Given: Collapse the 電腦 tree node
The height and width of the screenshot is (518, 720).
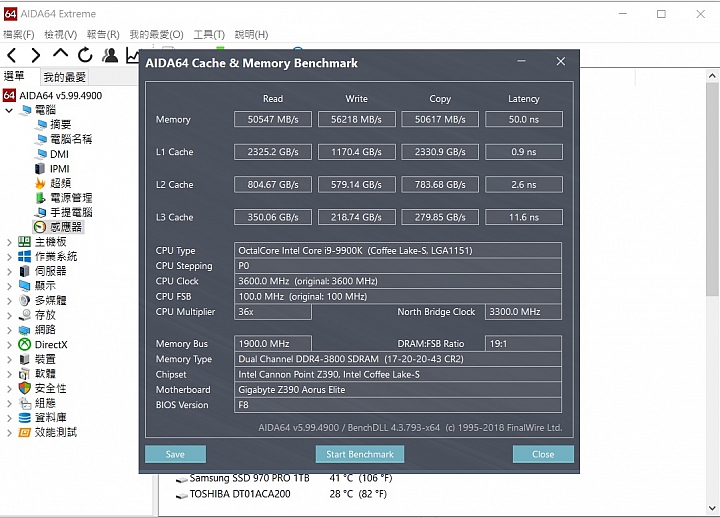Looking at the screenshot, I should (9, 110).
